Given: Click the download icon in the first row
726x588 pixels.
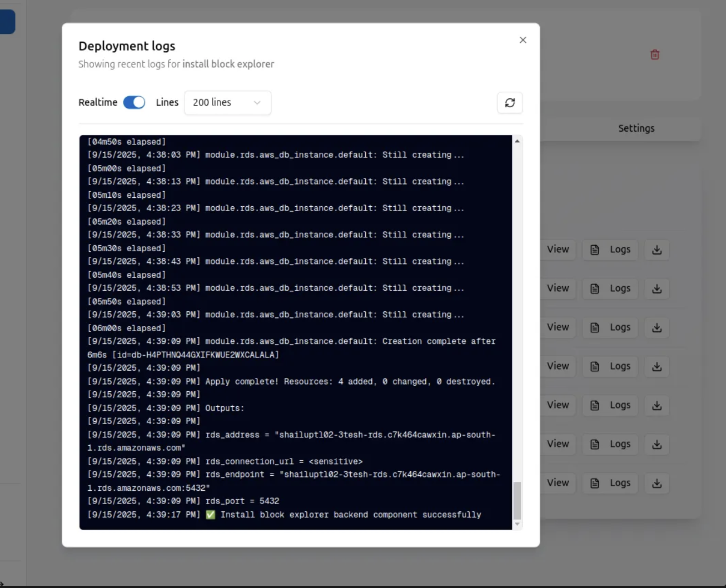Looking at the screenshot, I should pyautogui.click(x=657, y=250).
